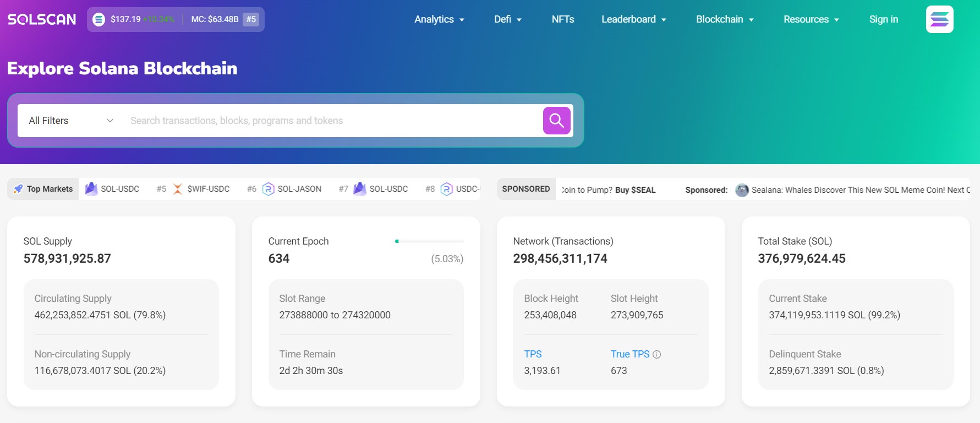Expand the Defi dropdown menu
The image size is (980, 423).
pos(507,19)
